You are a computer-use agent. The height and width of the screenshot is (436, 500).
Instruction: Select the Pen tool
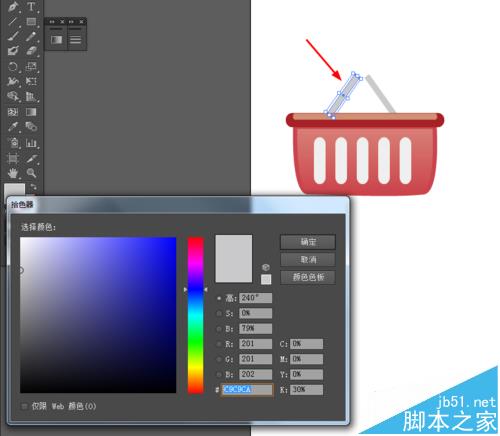coord(13,6)
